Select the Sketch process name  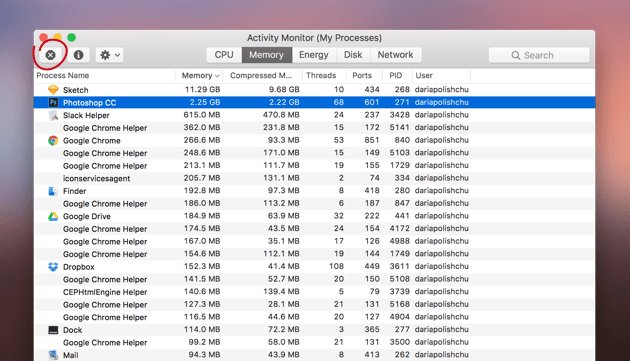(76, 90)
